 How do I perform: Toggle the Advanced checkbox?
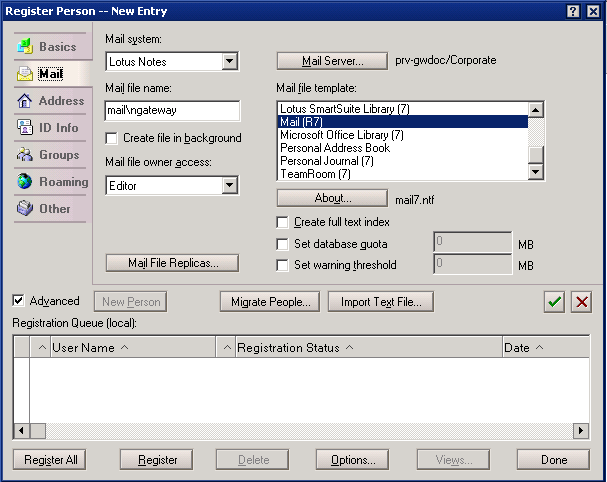19,300
